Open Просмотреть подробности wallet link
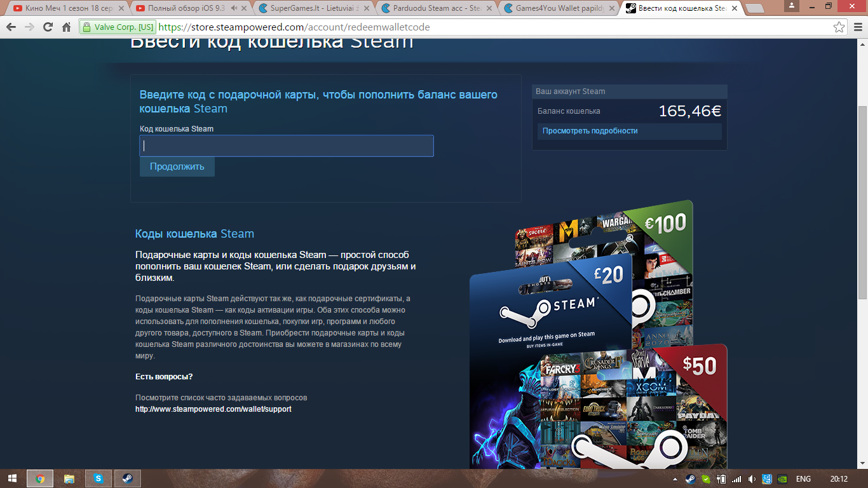Screen dimensions: 868x488 (590, 131)
